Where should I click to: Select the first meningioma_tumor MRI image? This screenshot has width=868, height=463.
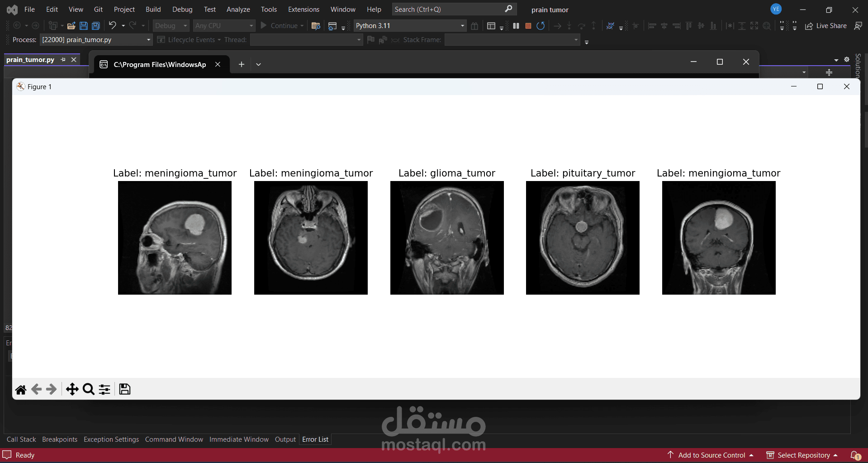click(175, 238)
